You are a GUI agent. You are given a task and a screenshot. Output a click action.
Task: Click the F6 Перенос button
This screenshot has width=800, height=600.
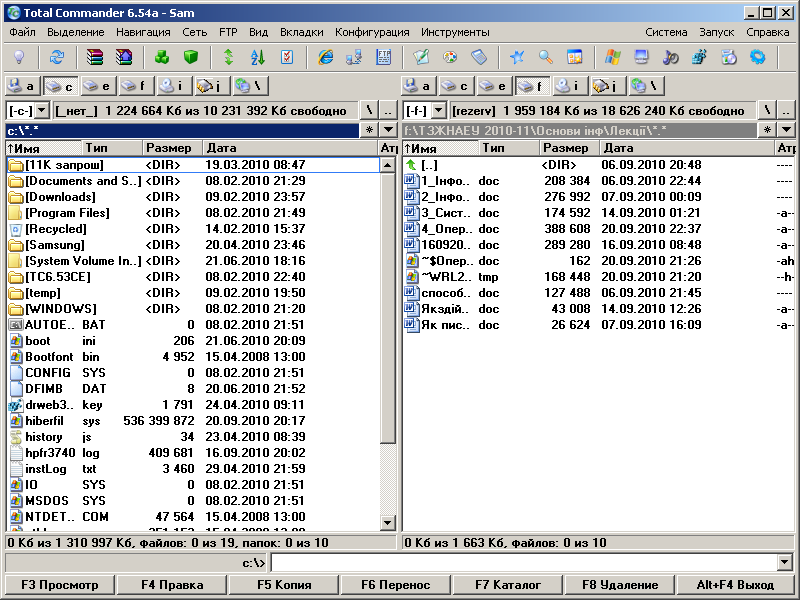click(396, 585)
